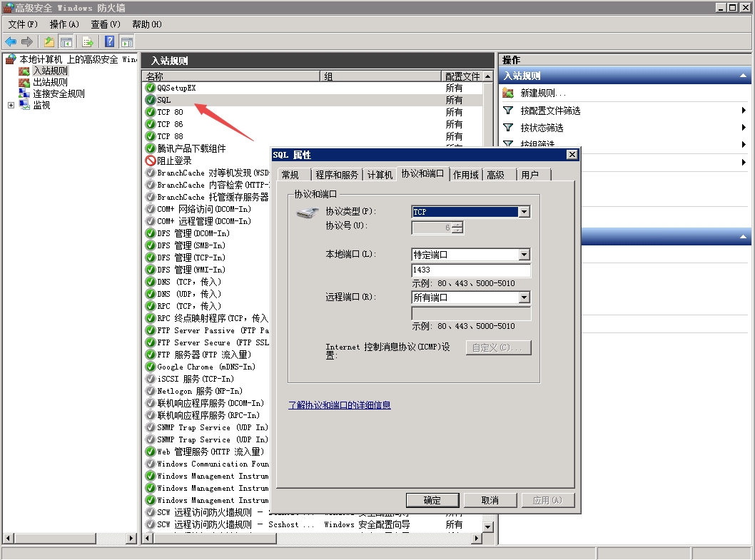Viewport: 755px width, 560px height.
Task: Expand the 监视 tree node
Action: click(x=11, y=106)
